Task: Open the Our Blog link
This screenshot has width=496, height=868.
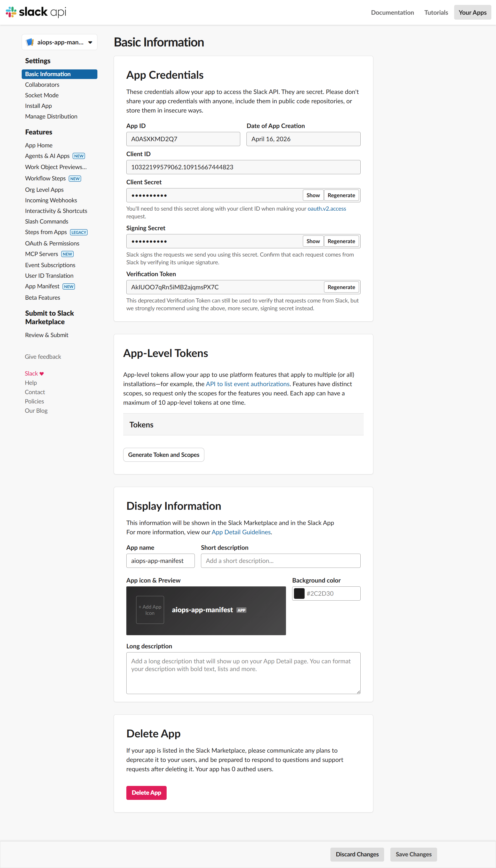Action: (36, 411)
